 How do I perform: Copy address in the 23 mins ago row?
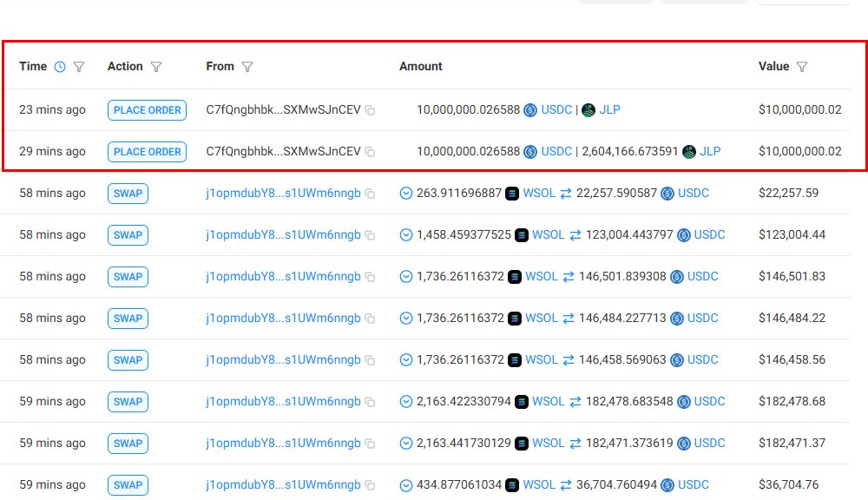[x=371, y=110]
